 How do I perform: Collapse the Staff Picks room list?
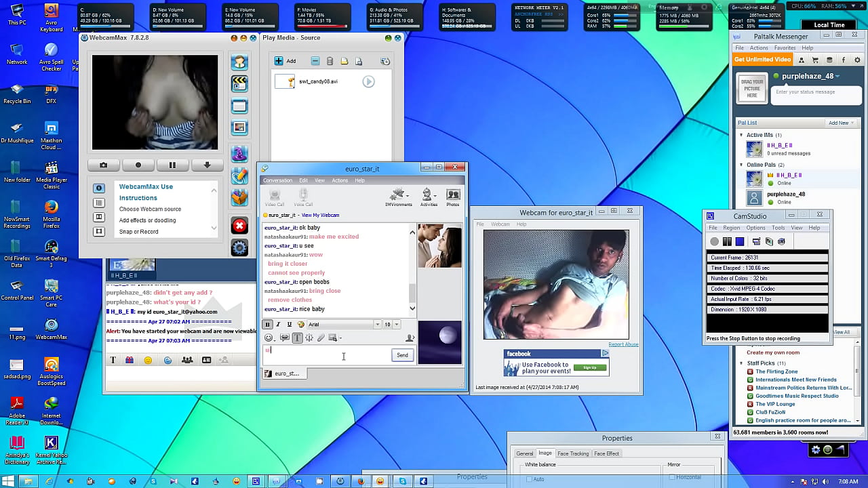click(x=741, y=363)
